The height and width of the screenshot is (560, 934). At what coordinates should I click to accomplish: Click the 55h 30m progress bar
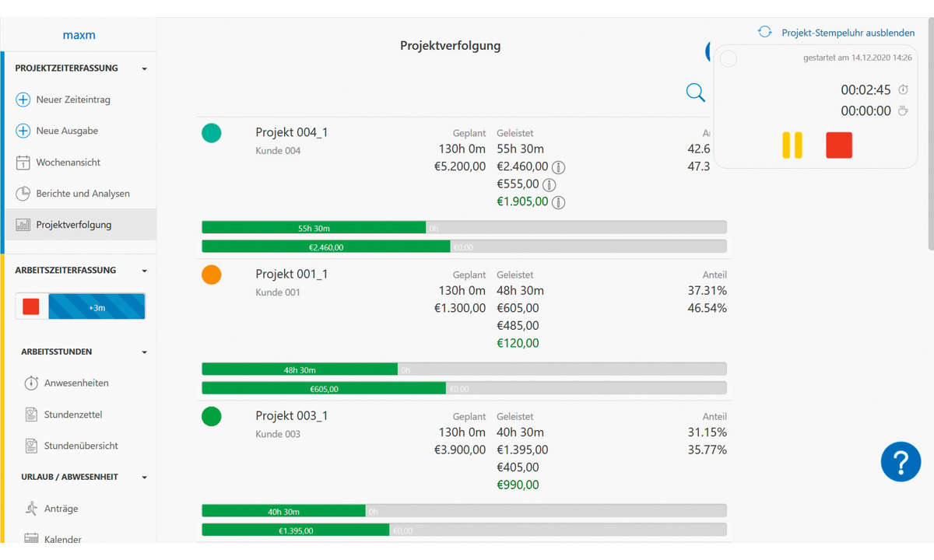[314, 228]
